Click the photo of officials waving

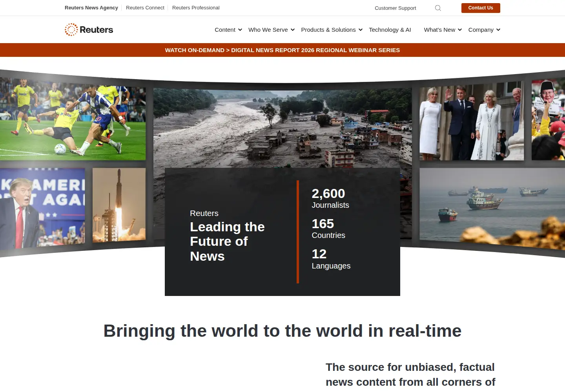472,122
